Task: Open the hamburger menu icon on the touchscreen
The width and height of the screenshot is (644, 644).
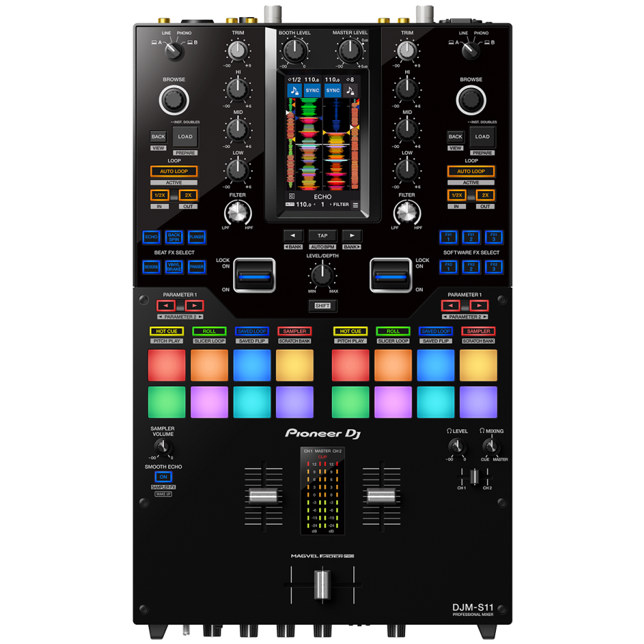Action: pos(356,205)
